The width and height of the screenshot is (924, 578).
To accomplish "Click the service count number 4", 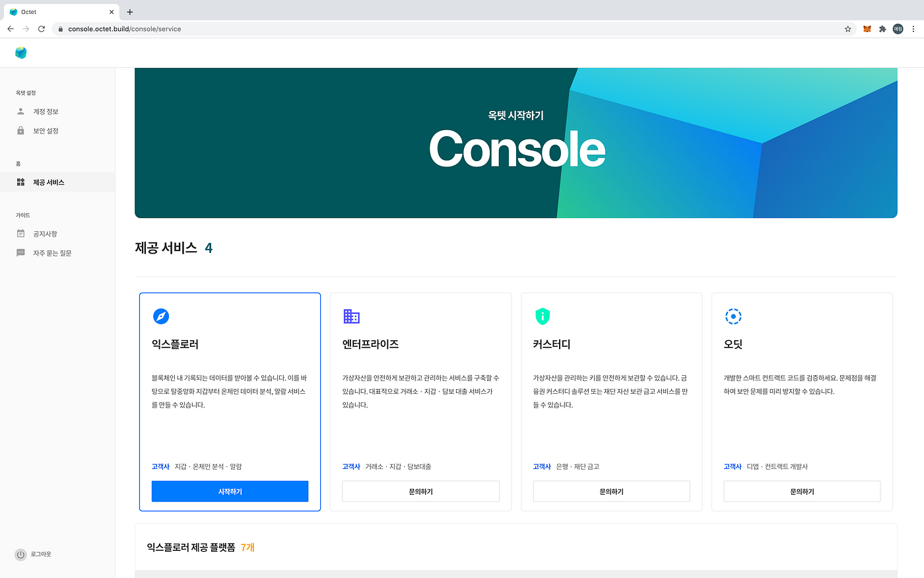I will click(209, 248).
